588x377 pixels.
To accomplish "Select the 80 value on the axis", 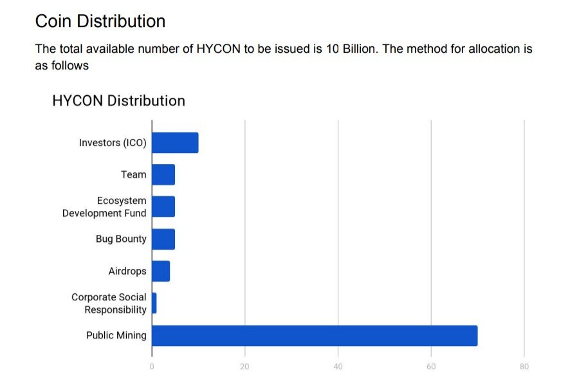I will coord(524,367).
